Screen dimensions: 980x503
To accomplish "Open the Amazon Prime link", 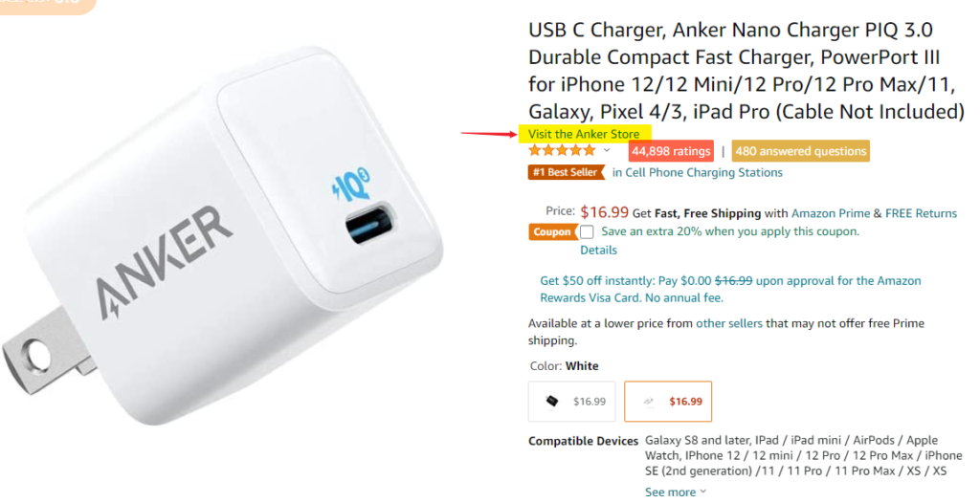I will [831, 213].
